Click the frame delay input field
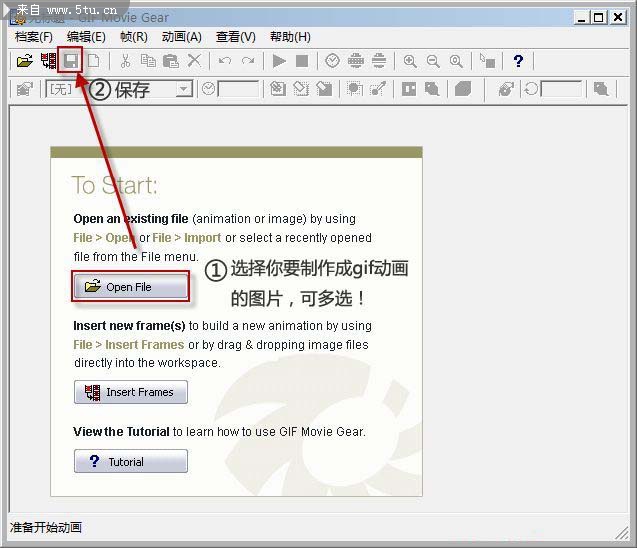The height and width of the screenshot is (548, 637). [238, 89]
